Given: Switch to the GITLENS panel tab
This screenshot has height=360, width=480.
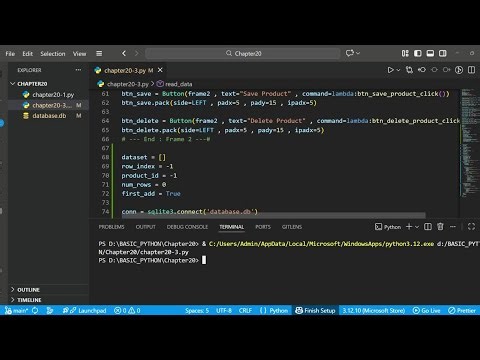Looking at the screenshot, I should pyautogui.click(x=292, y=227).
